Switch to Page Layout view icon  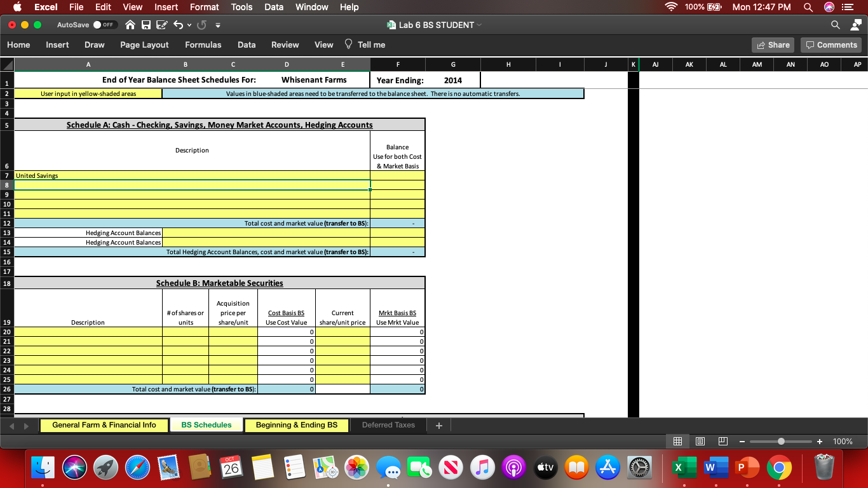coord(700,442)
